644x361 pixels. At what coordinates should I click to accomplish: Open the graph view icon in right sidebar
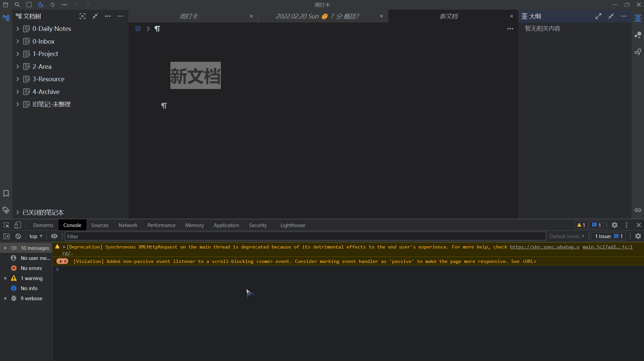coord(638,35)
